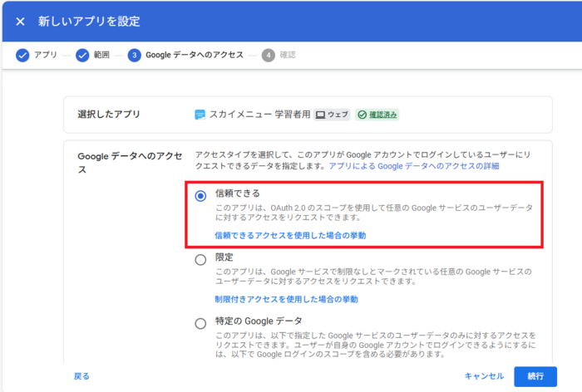
Task: Click the laptop icon in ウェブ chip
Action: pyautogui.click(x=319, y=115)
